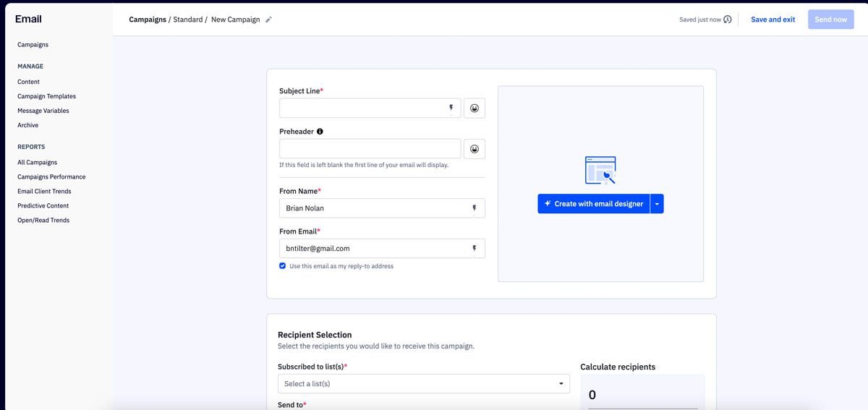
Task: Click personalization icon in From Name field
Action: 474,208
